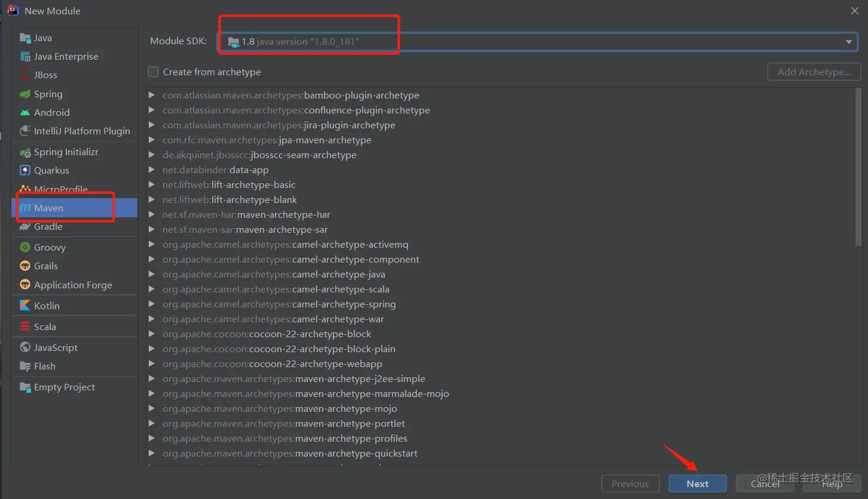Screen dimensions: 868x499
Task: Open the Module SDK dropdown arrow
Action: 848,42
